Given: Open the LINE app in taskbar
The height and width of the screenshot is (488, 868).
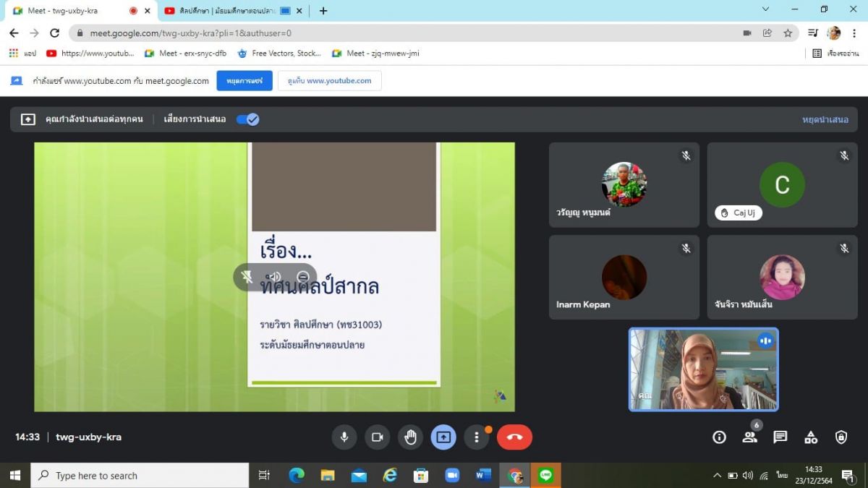Looking at the screenshot, I should 546,475.
